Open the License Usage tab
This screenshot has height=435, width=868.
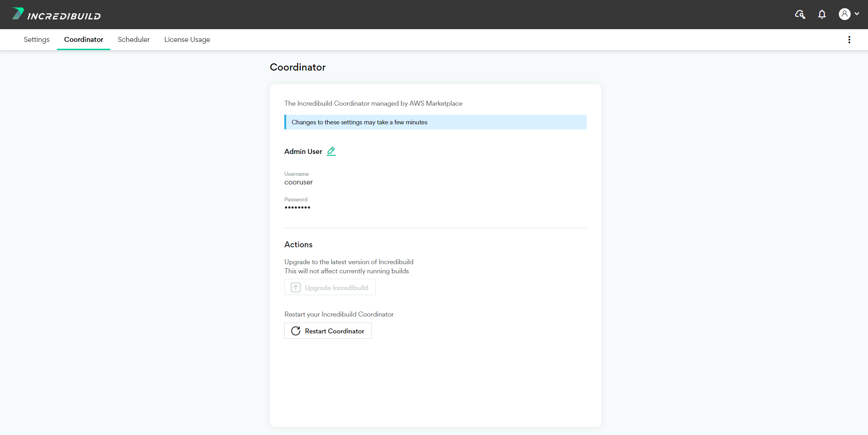click(x=187, y=40)
